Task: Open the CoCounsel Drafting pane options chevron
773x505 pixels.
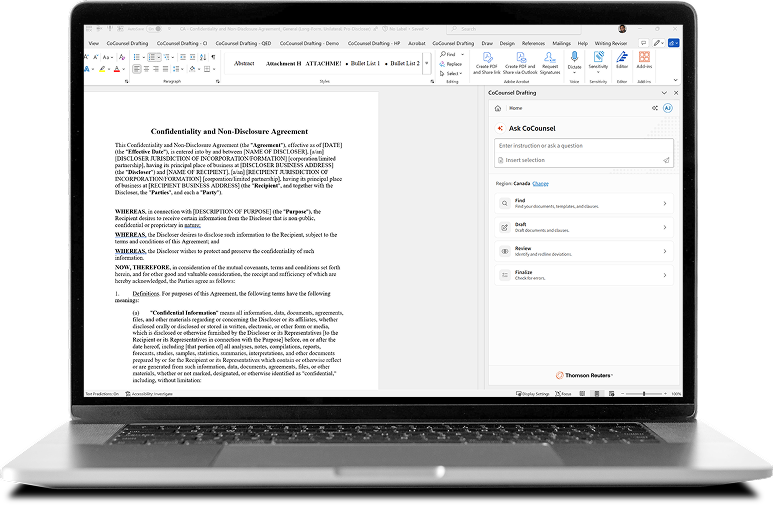Action: 664,93
